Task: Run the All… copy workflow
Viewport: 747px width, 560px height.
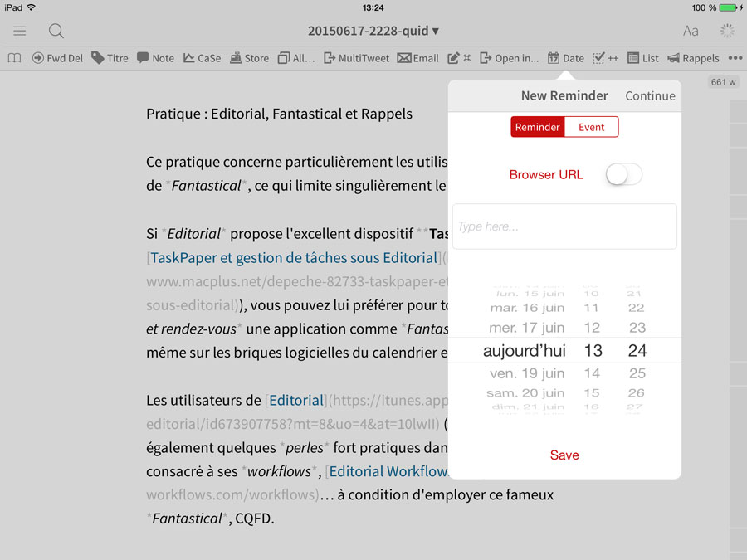Action: (x=296, y=58)
